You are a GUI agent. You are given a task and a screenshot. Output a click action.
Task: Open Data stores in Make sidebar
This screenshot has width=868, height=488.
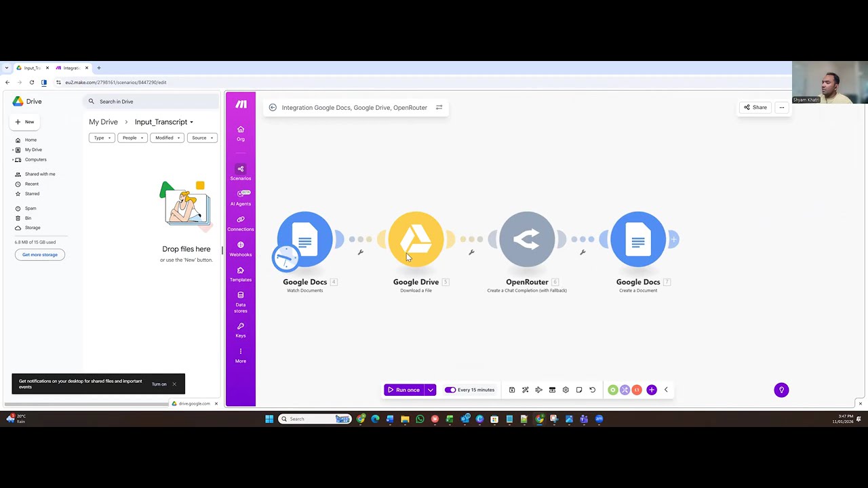[241, 302]
